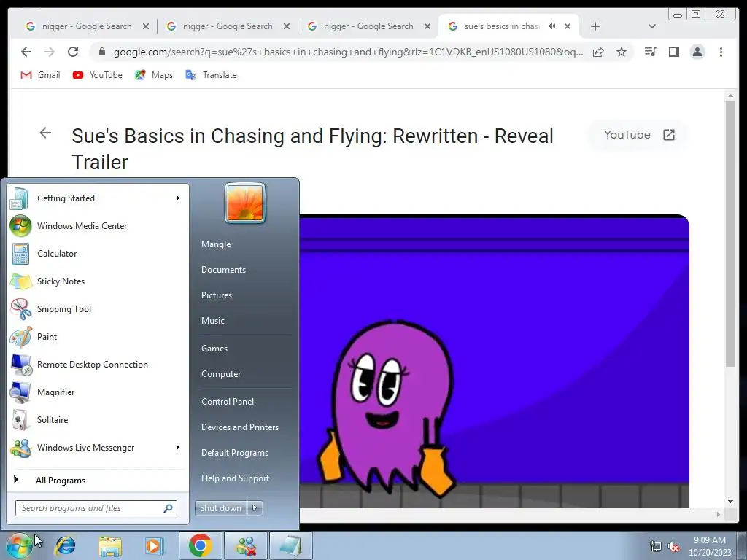Open Computer from the Start menu
Image resolution: width=747 pixels, height=560 pixels.
pos(221,374)
